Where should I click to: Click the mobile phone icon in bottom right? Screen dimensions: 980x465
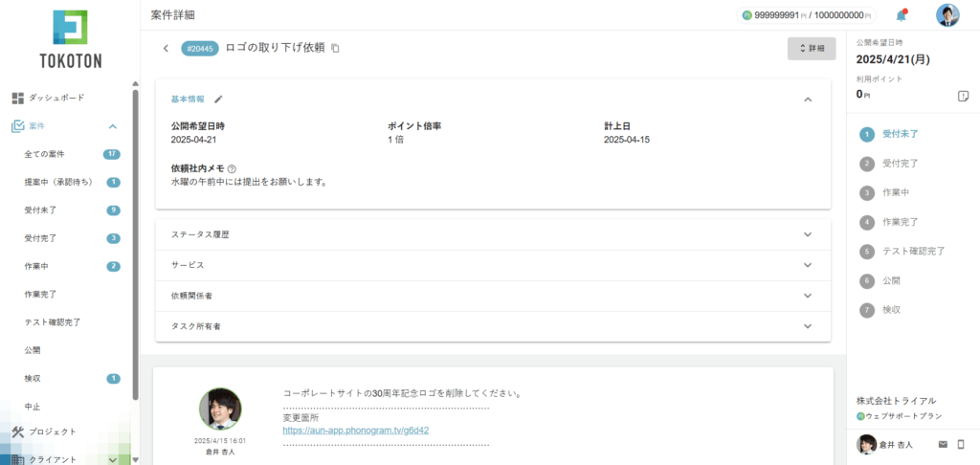pyautogui.click(x=961, y=444)
